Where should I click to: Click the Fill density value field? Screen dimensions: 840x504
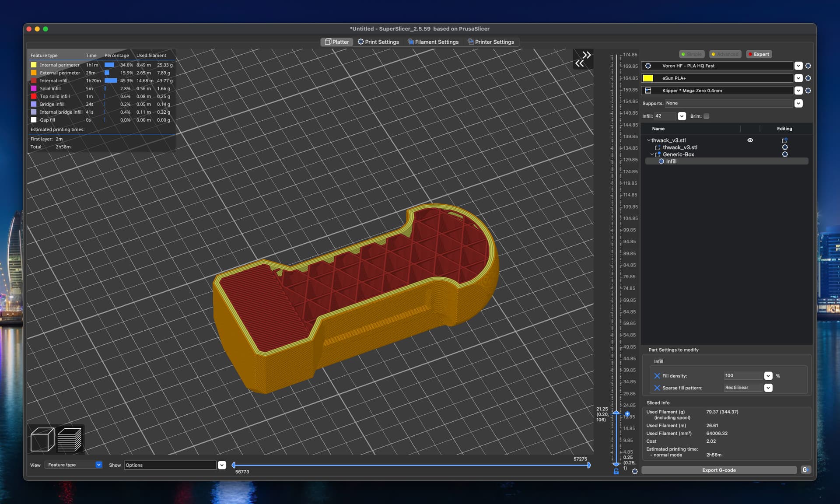click(743, 376)
